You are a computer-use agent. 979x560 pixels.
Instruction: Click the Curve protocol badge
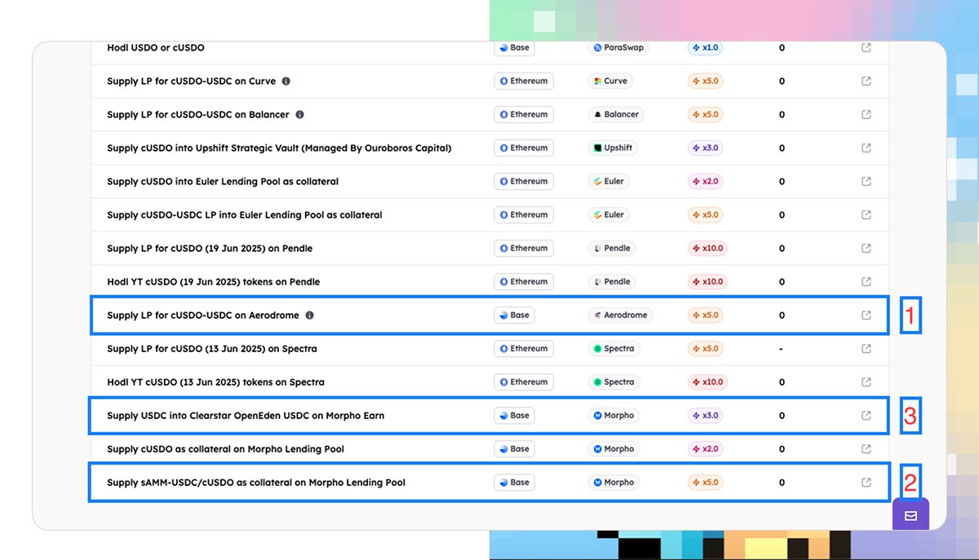610,81
